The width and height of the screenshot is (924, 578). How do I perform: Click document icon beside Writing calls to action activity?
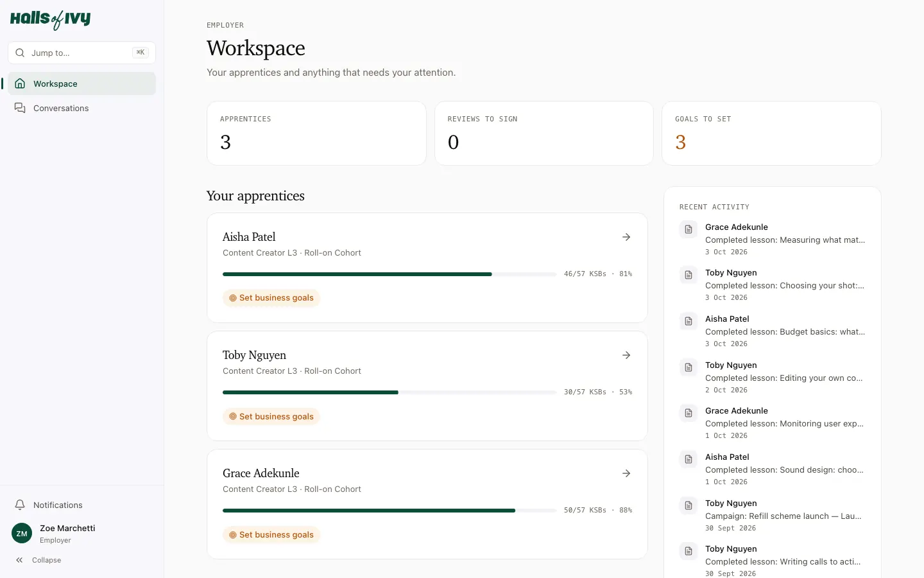pyautogui.click(x=689, y=551)
